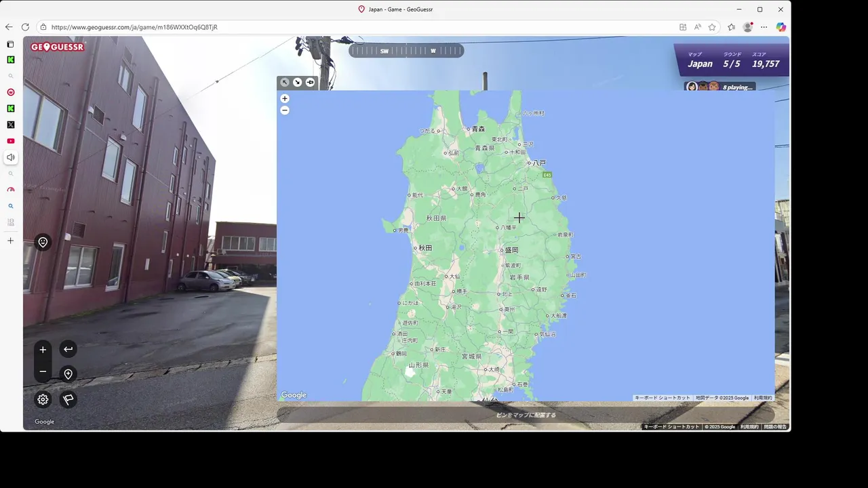
Task: Open the tab actions sidebar icon
Action: pos(10,44)
